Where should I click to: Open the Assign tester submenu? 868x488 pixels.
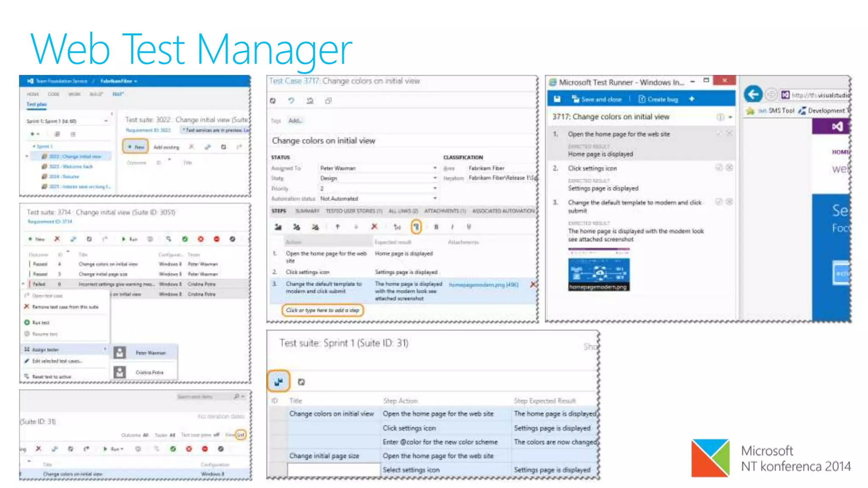(65, 349)
